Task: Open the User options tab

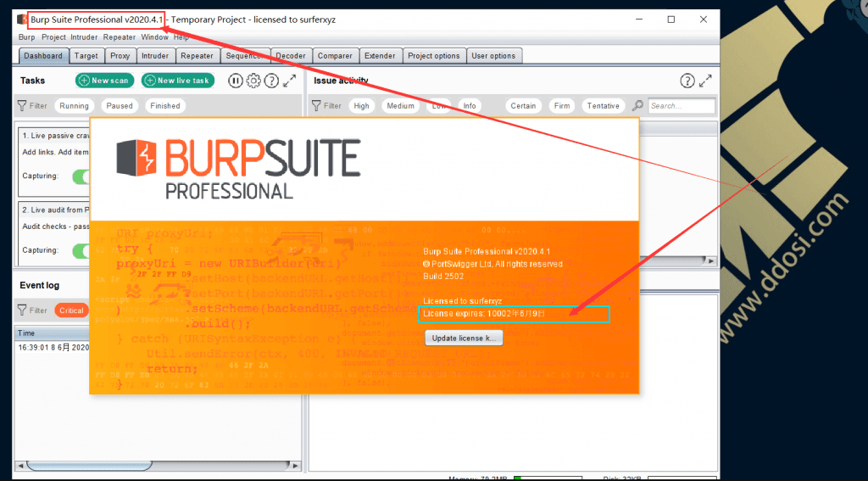Action: pos(493,56)
